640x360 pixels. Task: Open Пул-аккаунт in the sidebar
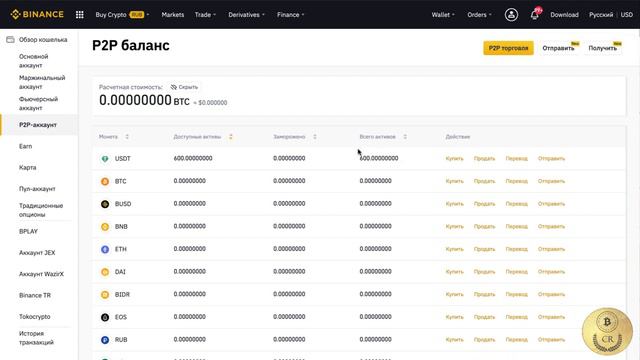coord(37,189)
